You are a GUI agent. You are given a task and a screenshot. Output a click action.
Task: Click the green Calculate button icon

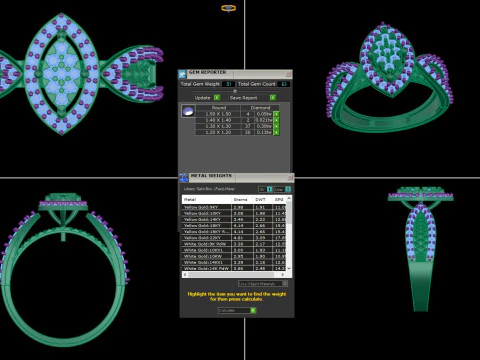click(x=253, y=310)
